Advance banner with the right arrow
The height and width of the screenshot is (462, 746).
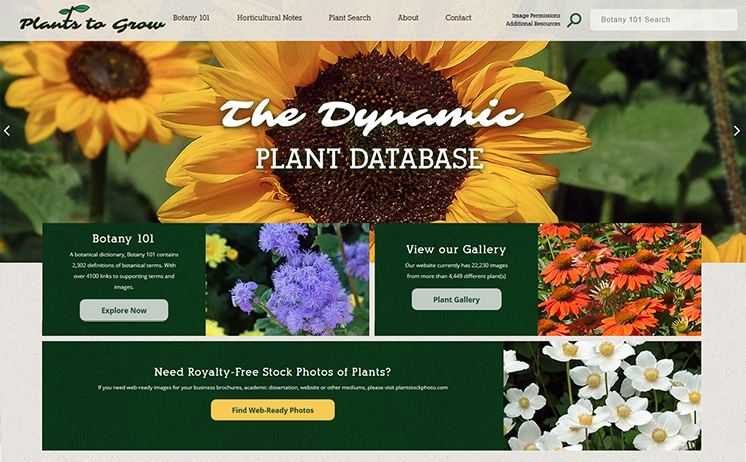click(738, 131)
